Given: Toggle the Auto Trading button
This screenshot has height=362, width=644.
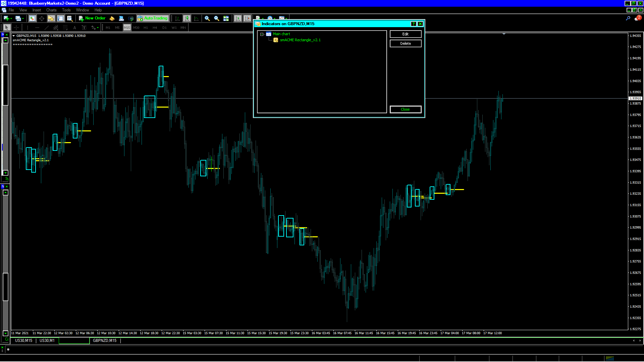Looking at the screenshot, I should (x=153, y=18).
